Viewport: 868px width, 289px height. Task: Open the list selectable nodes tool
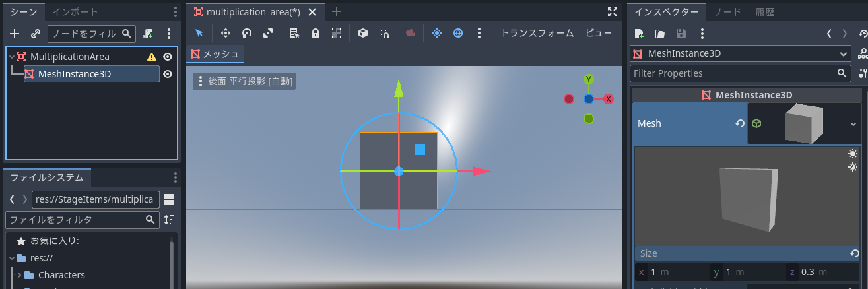[294, 33]
